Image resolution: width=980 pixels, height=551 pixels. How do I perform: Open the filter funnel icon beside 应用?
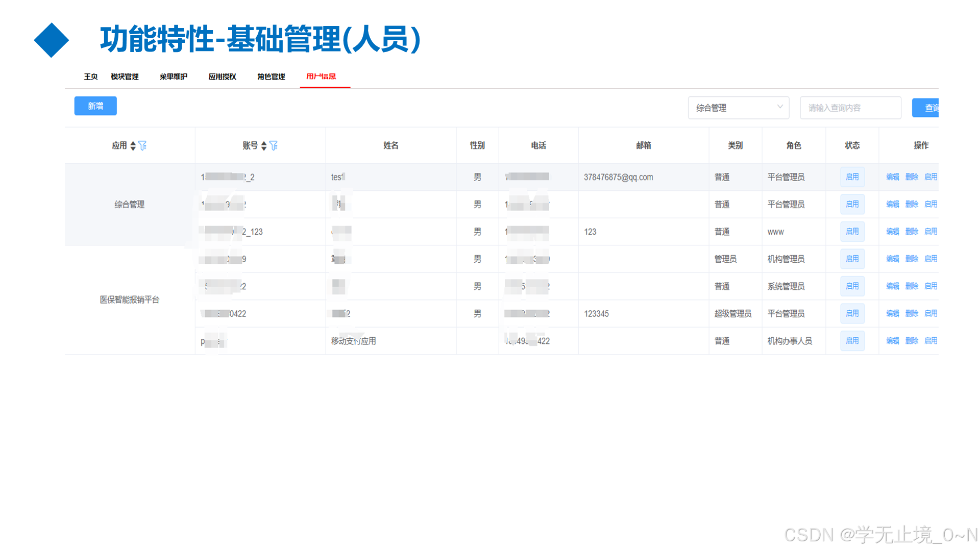point(143,145)
